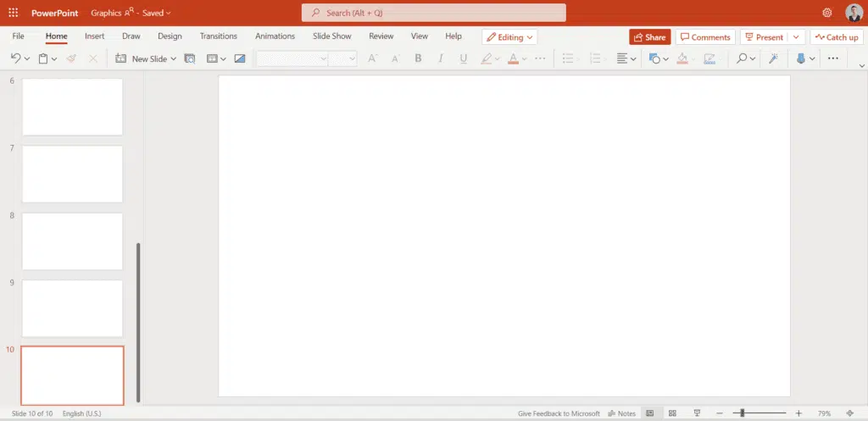Click the Shapes icon in toolbar
The image size is (868, 421).
tap(654, 58)
